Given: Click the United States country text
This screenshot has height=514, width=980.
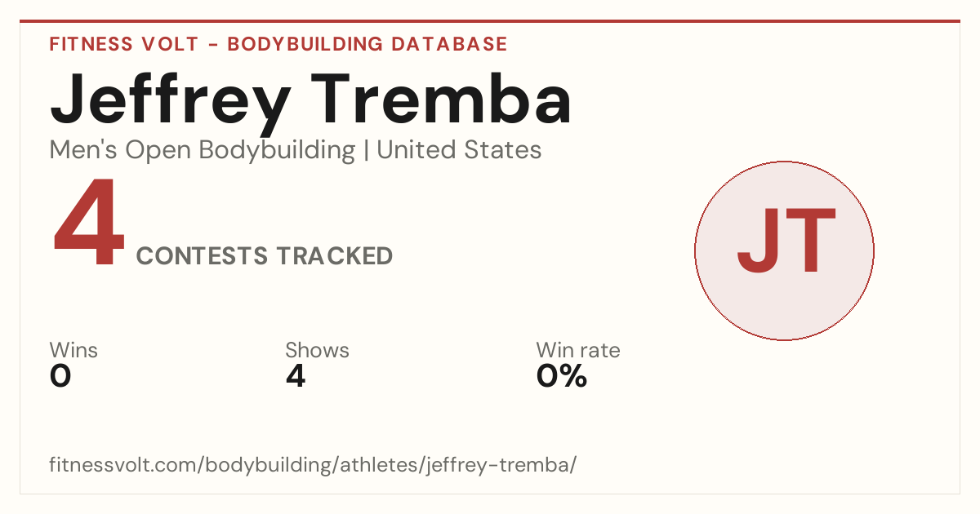Looking at the screenshot, I should click(459, 150).
